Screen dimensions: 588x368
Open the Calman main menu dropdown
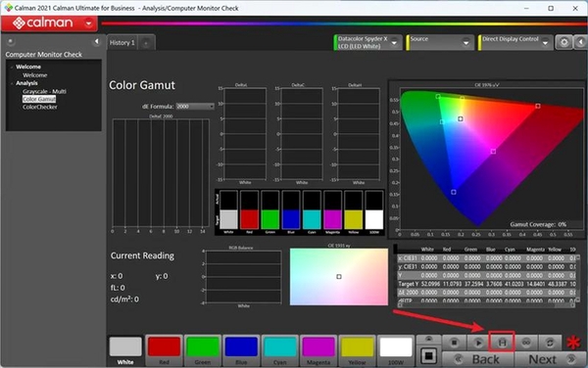point(89,23)
